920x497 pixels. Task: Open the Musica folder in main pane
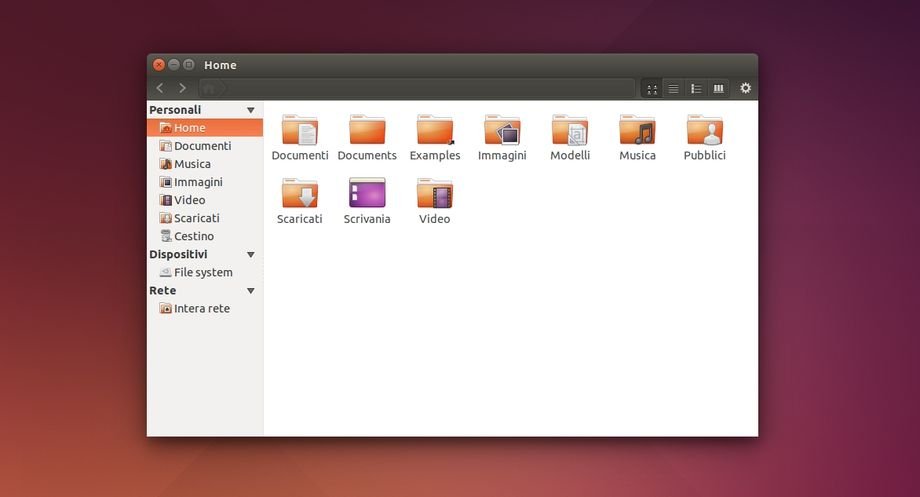point(637,131)
